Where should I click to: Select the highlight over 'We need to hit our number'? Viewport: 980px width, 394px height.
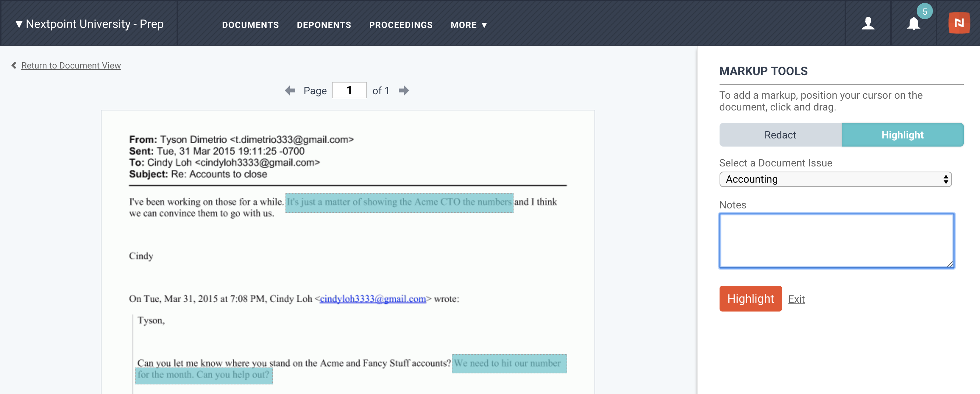pos(509,363)
